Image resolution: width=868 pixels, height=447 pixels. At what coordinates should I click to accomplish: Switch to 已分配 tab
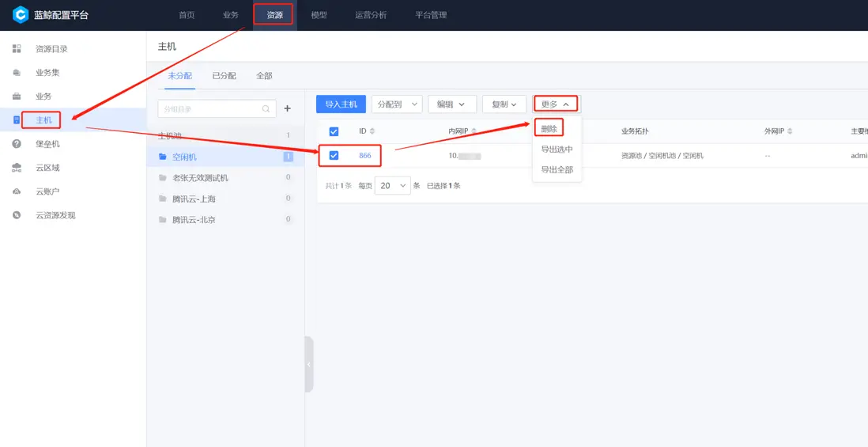[x=225, y=76]
